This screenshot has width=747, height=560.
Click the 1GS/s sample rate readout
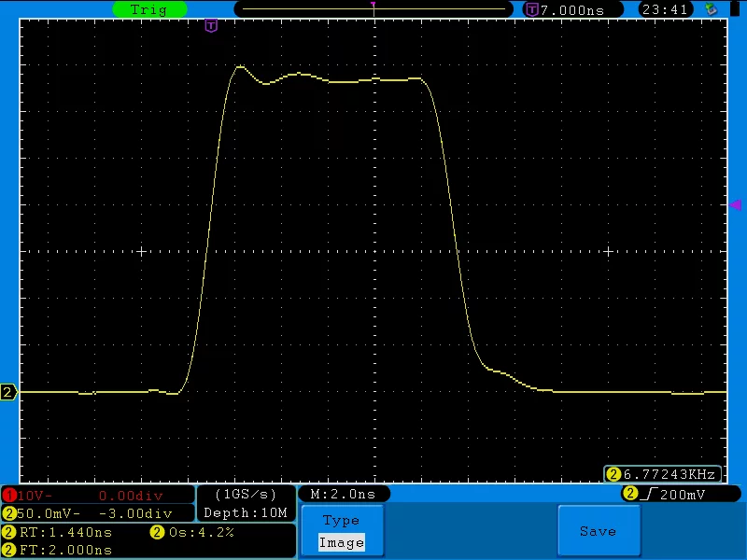247,494
